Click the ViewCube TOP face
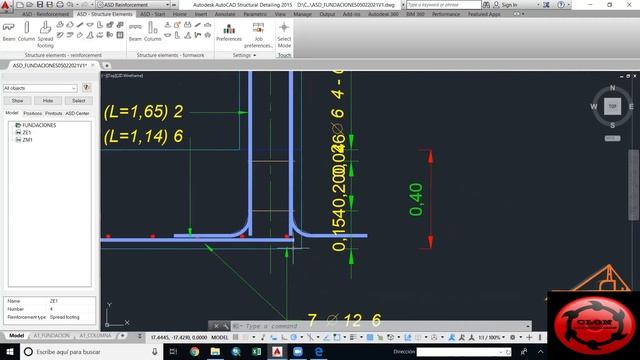Image resolution: width=640 pixels, height=360 pixels. pyautogui.click(x=612, y=106)
